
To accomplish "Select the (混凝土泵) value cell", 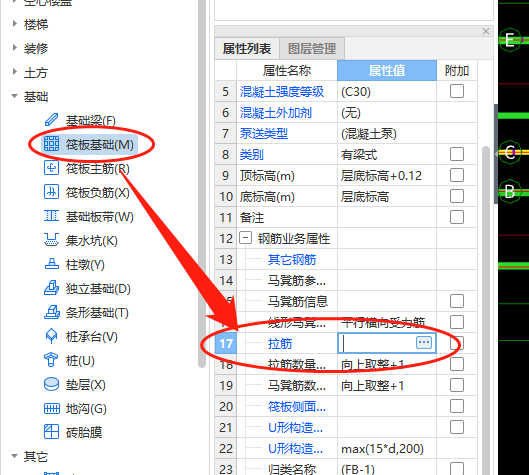I will tap(387, 134).
